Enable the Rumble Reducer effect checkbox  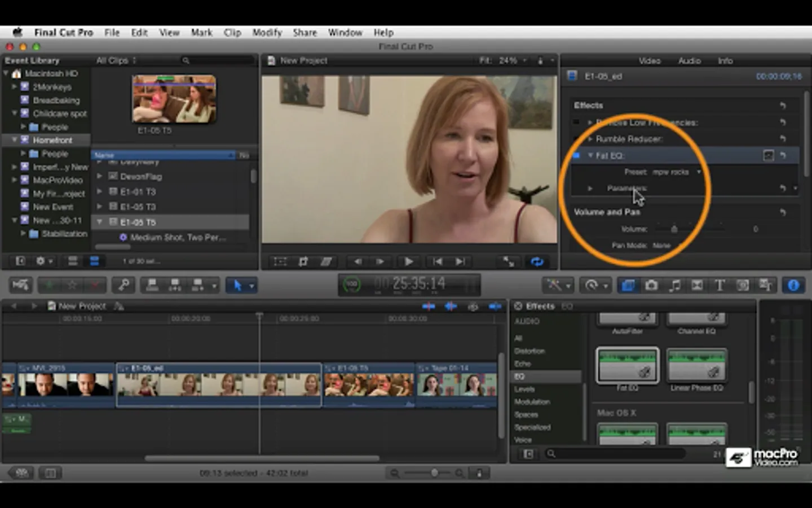(576, 139)
